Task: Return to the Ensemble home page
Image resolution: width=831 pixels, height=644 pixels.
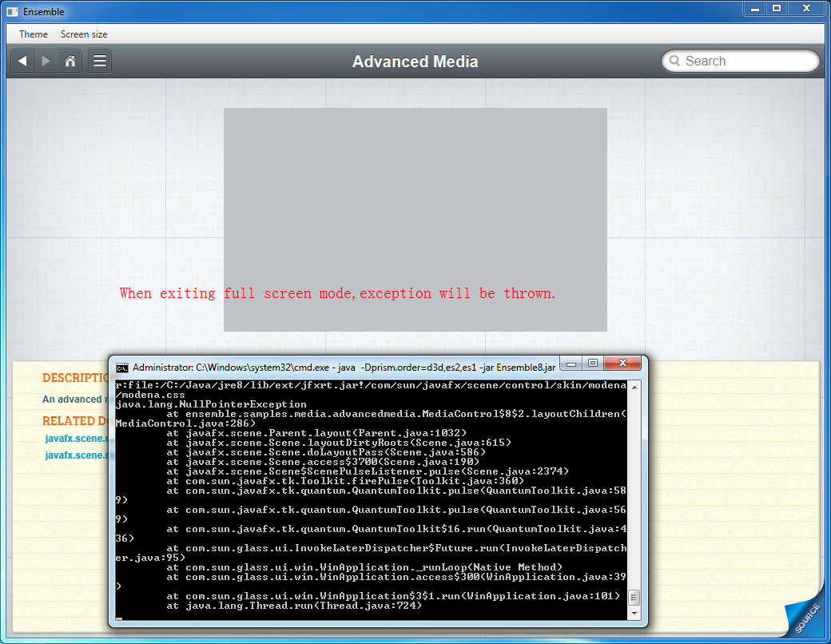Action: coord(70,62)
